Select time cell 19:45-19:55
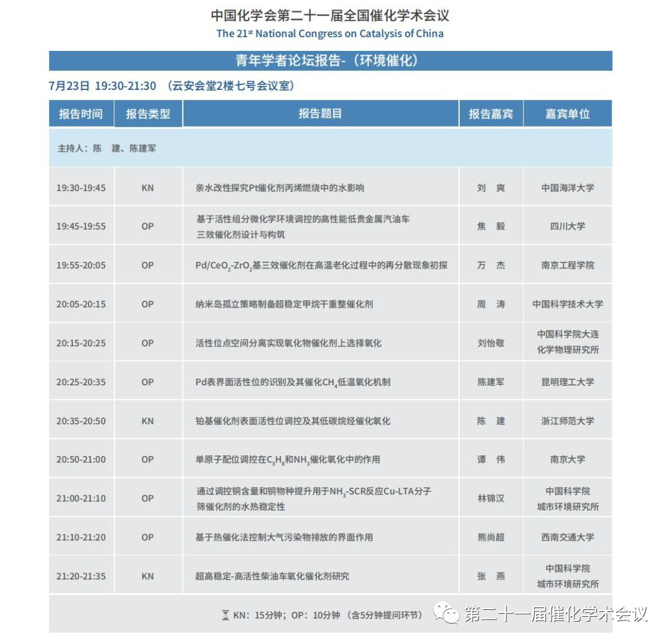Screen dimensions: 670x644 click(81, 226)
